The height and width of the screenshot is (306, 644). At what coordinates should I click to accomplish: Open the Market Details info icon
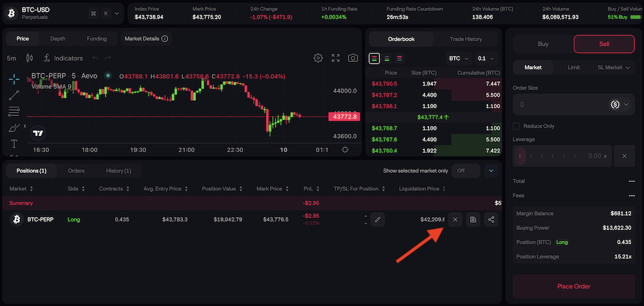[x=165, y=39]
